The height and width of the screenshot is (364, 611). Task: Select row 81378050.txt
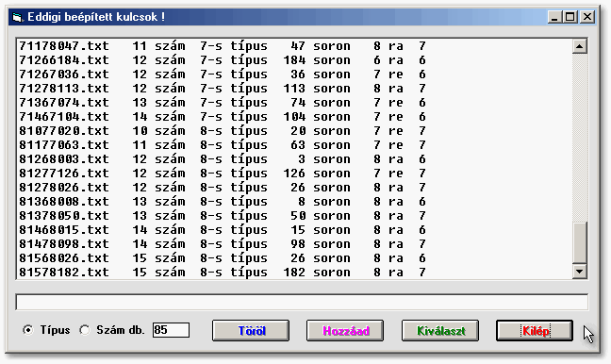(x=294, y=216)
